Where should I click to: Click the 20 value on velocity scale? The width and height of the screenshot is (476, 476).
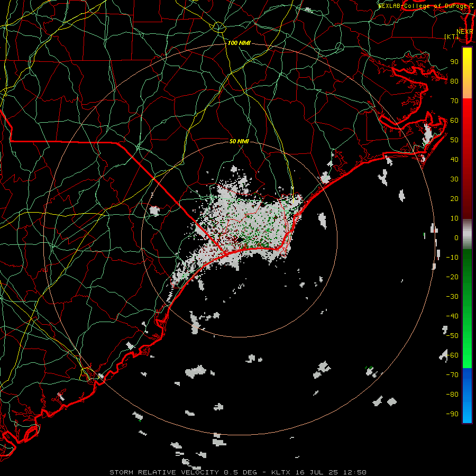click(x=454, y=199)
